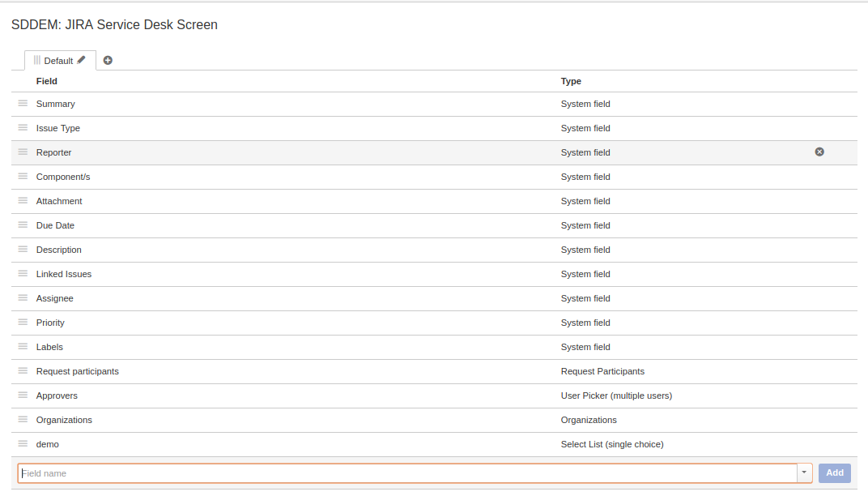Click the Default tab's reorder grip icon
This screenshot has height=496, width=868.
tap(36, 61)
